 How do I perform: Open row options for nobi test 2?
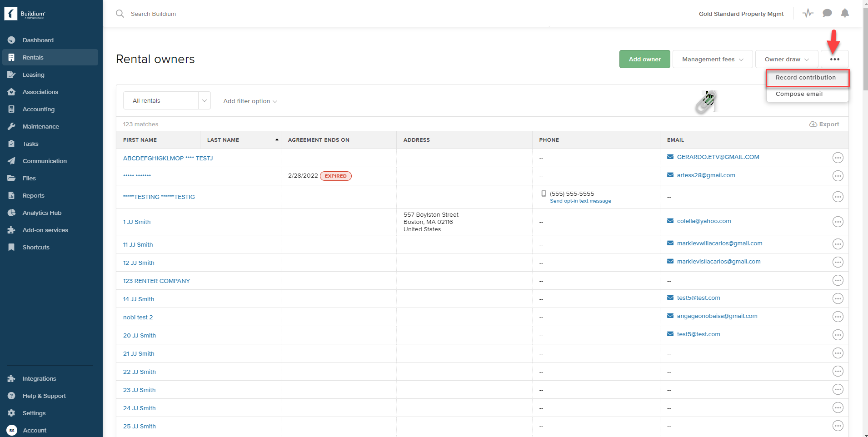click(x=838, y=317)
